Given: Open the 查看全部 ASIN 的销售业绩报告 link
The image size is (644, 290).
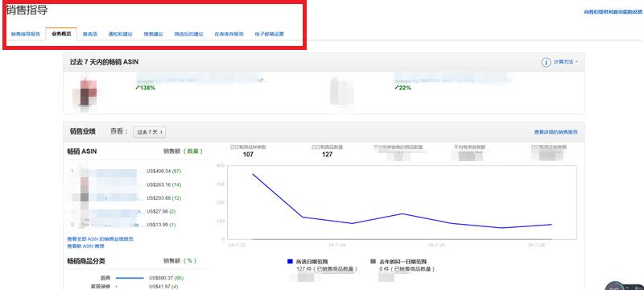Looking at the screenshot, I should 100,238.
